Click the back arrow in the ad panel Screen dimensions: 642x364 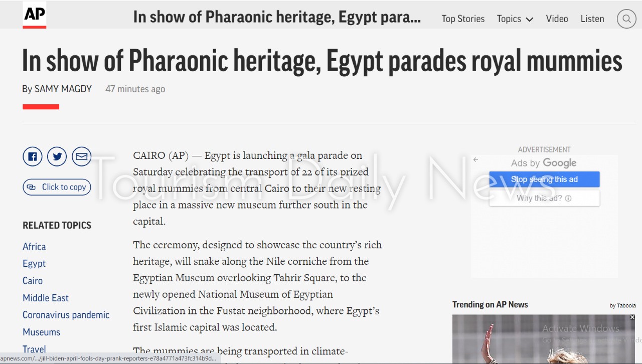(475, 160)
